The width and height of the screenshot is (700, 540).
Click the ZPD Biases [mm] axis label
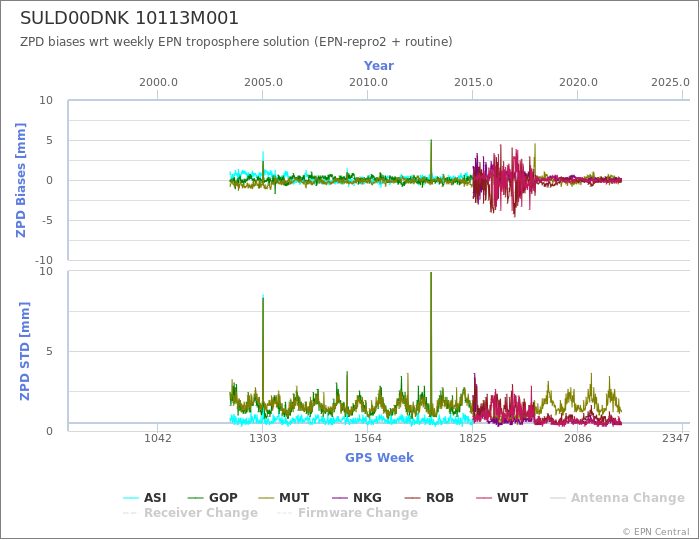coord(21,180)
